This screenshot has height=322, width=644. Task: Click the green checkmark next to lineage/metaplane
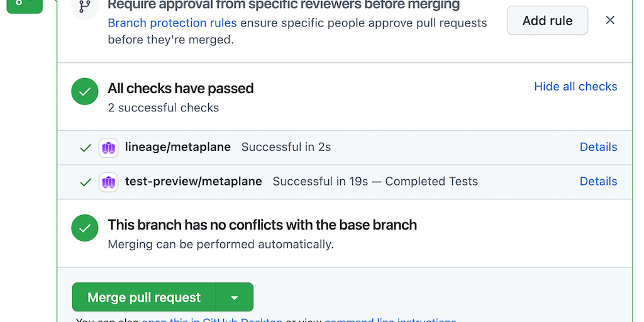(x=86, y=148)
